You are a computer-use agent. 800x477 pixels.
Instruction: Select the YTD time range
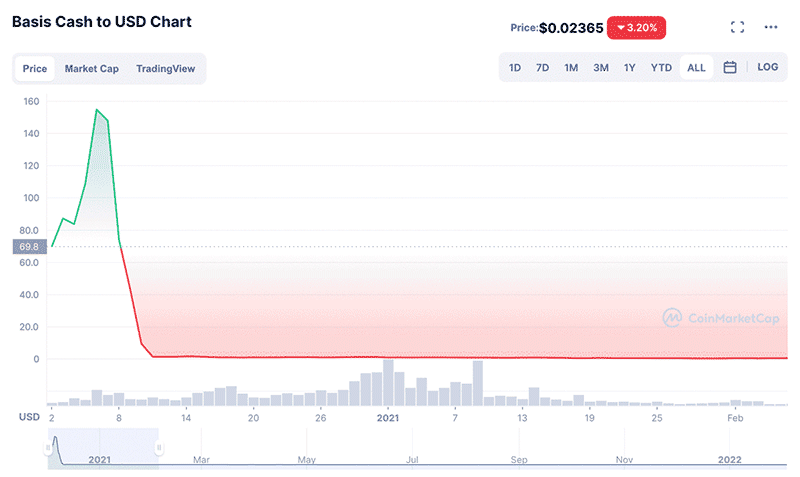coord(661,67)
